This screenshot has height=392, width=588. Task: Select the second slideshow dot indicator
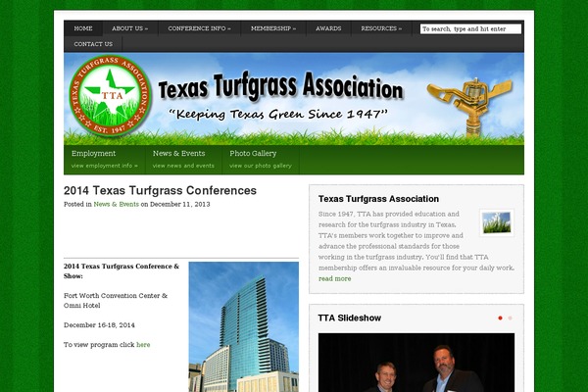point(510,318)
